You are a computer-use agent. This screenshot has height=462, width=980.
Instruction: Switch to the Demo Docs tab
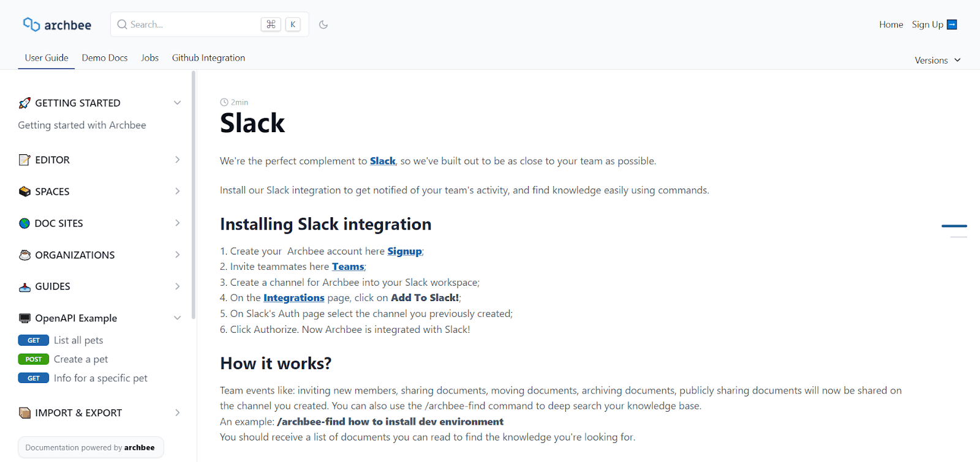click(x=105, y=58)
